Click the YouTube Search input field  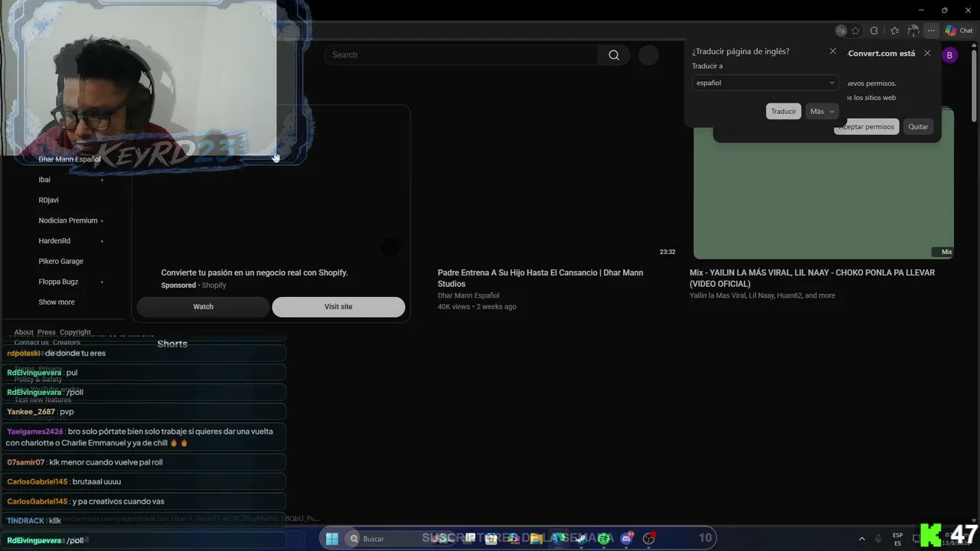(x=461, y=55)
